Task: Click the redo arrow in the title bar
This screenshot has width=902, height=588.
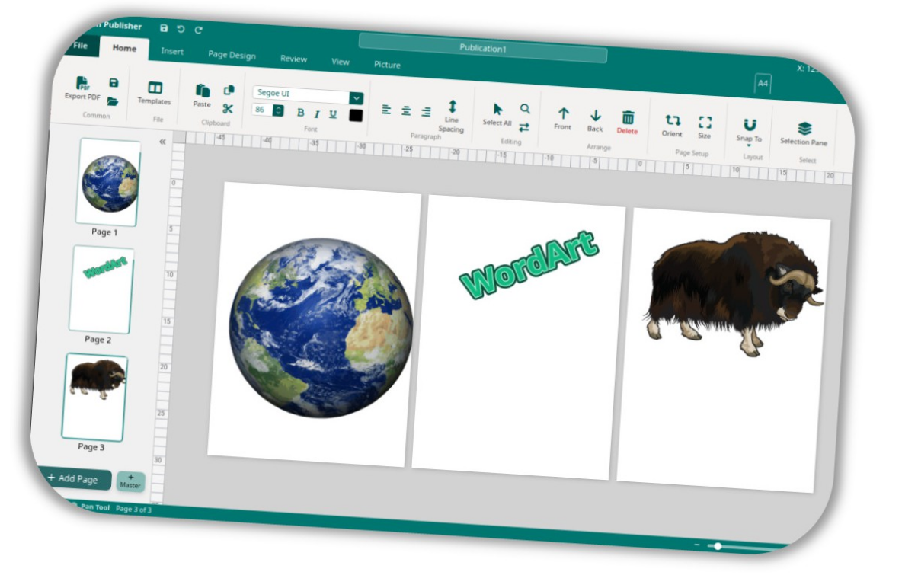Action: tap(199, 30)
